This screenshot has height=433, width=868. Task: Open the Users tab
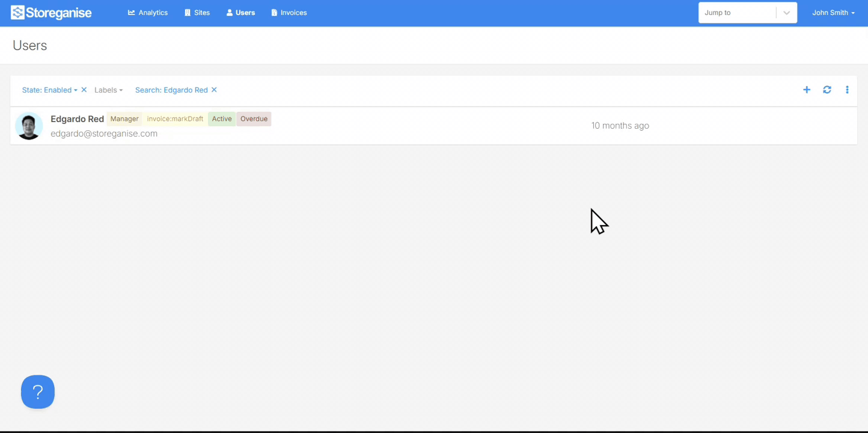click(240, 13)
